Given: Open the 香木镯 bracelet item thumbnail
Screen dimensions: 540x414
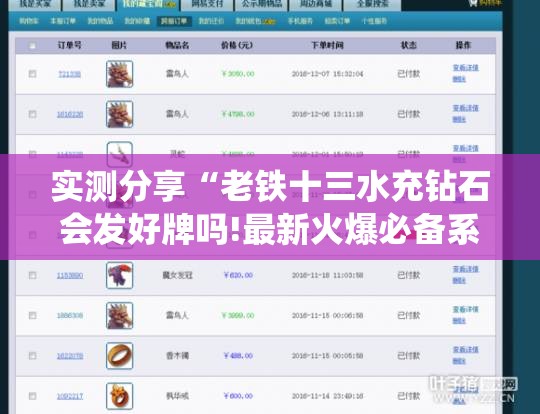Looking at the screenshot, I should (120, 356).
